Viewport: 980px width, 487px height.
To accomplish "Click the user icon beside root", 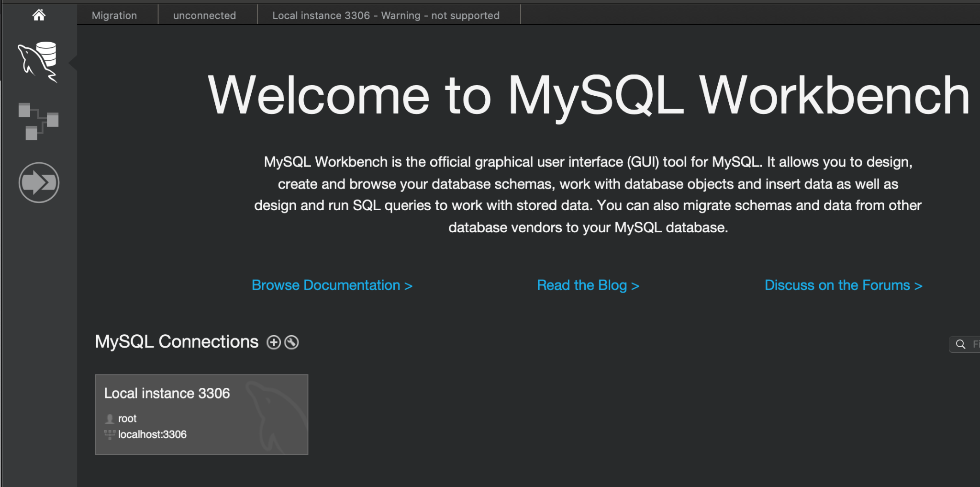I will point(110,419).
